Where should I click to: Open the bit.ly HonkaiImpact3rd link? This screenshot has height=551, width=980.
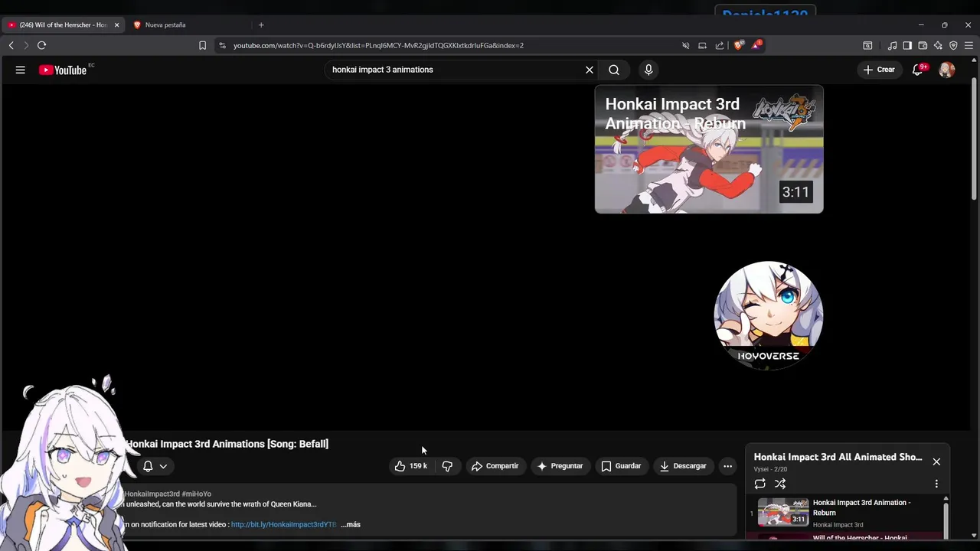click(283, 525)
